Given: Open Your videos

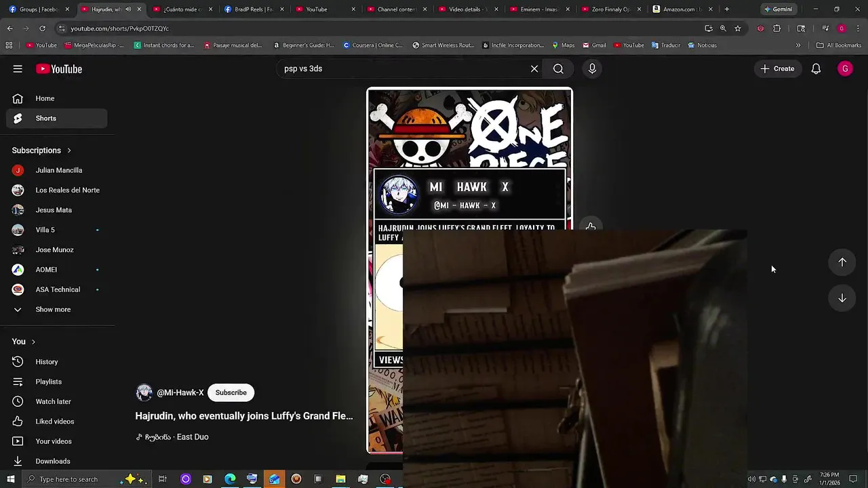Looking at the screenshot, I should (57, 441).
